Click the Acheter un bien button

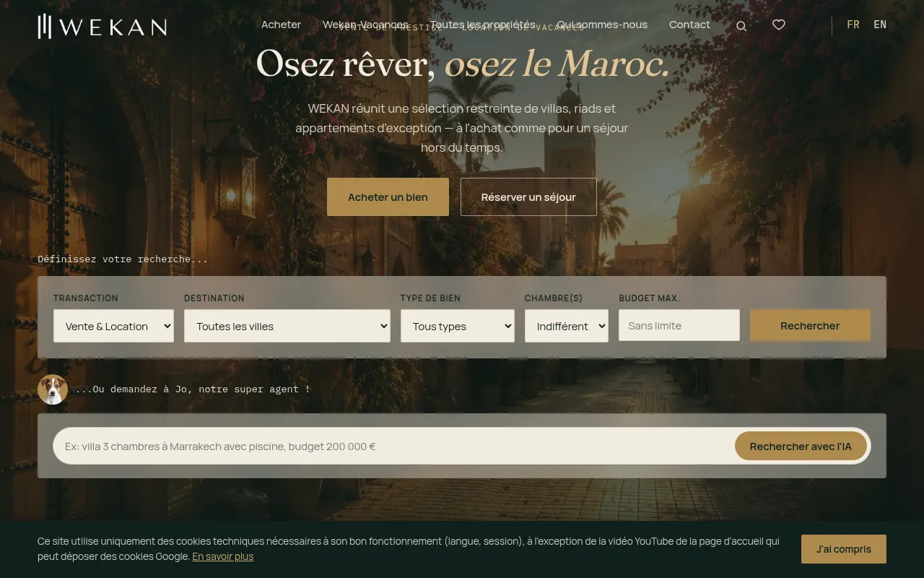pos(388,197)
